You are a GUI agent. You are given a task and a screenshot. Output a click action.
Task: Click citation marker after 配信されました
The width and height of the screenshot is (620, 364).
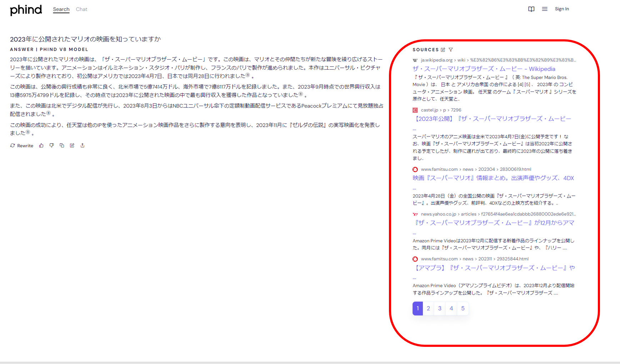(x=48, y=113)
